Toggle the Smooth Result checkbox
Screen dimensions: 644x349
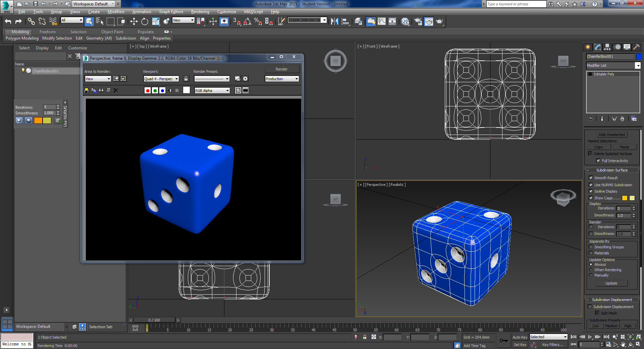591,178
